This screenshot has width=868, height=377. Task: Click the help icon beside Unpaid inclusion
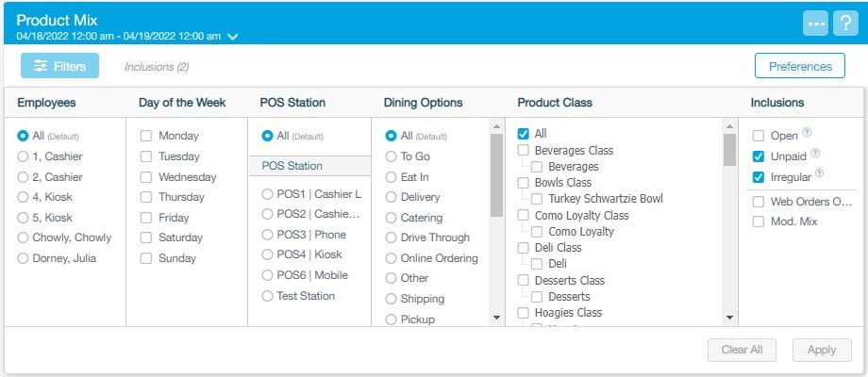coord(815,153)
